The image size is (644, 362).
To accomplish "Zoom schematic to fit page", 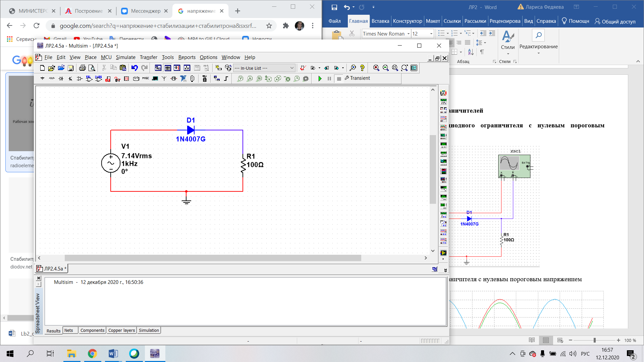I will click(405, 68).
